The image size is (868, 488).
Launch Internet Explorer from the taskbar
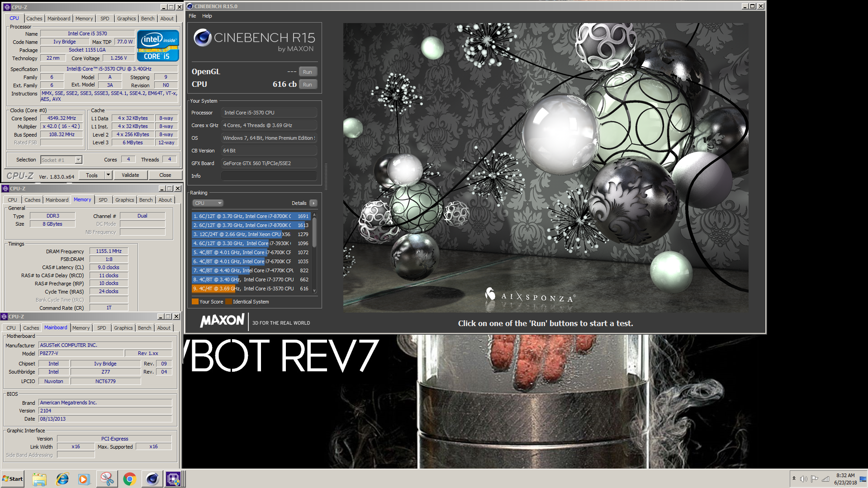click(x=62, y=479)
